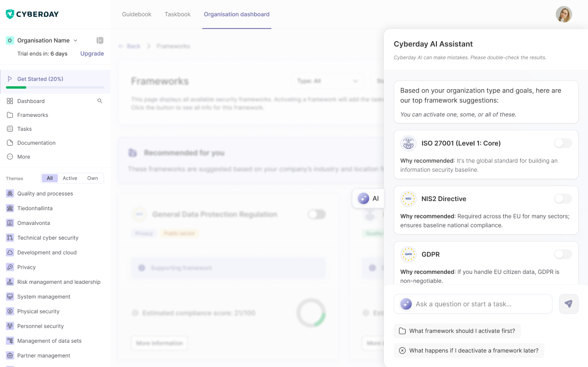Click the GDPR framework logo
Screen dimensions: 588x367
click(x=408, y=254)
